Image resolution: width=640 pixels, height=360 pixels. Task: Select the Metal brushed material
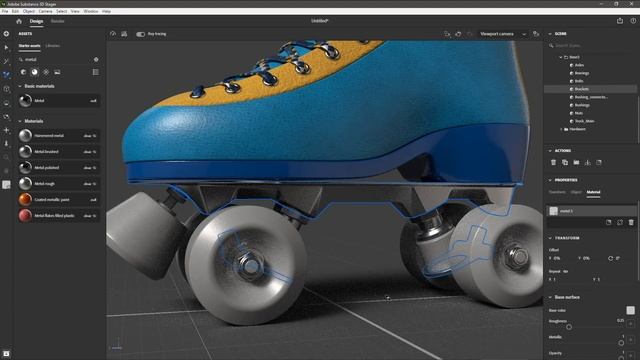click(58, 151)
